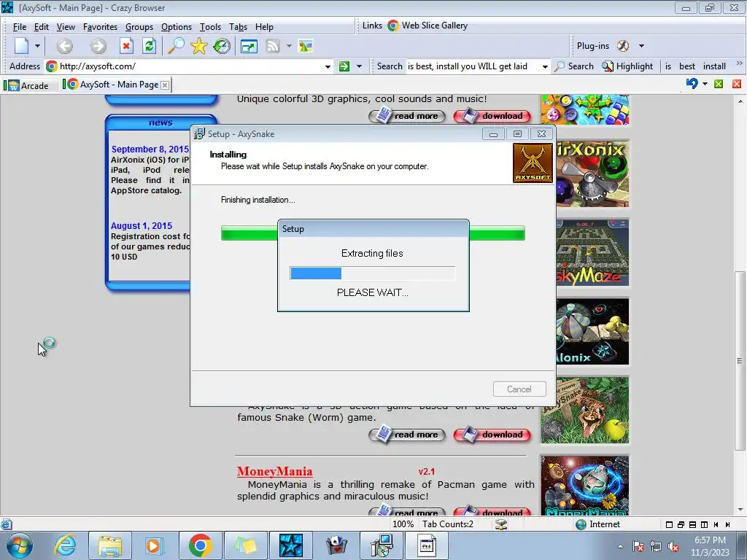This screenshot has width=747, height=560.
Task: Open Internet Explorer from the taskbar
Action: [65, 545]
